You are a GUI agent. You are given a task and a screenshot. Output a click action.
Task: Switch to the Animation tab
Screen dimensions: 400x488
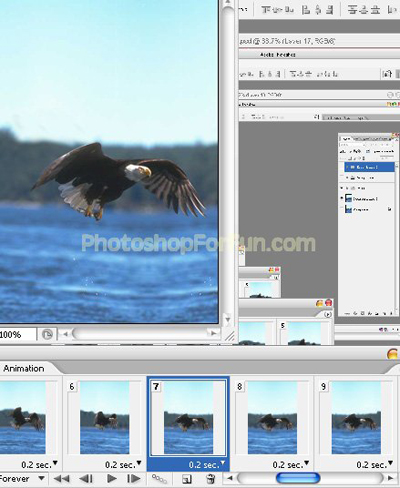click(24, 368)
